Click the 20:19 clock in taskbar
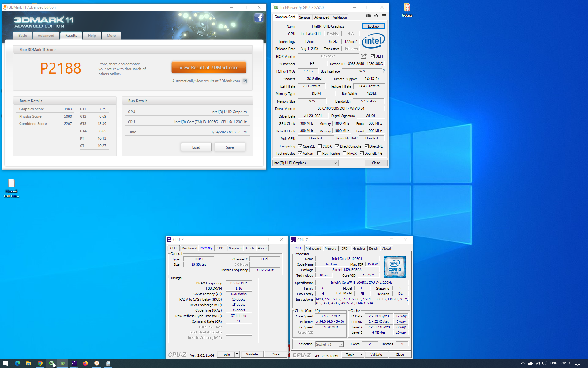 (x=565, y=363)
